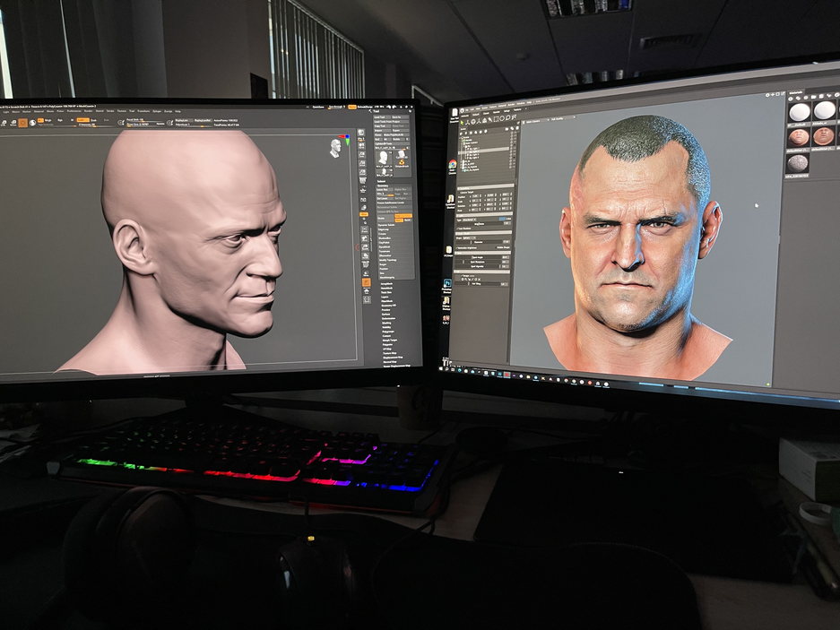The image size is (840, 630).
Task: Click the Divide button in Geometry
Action: click(x=385, y=218)
